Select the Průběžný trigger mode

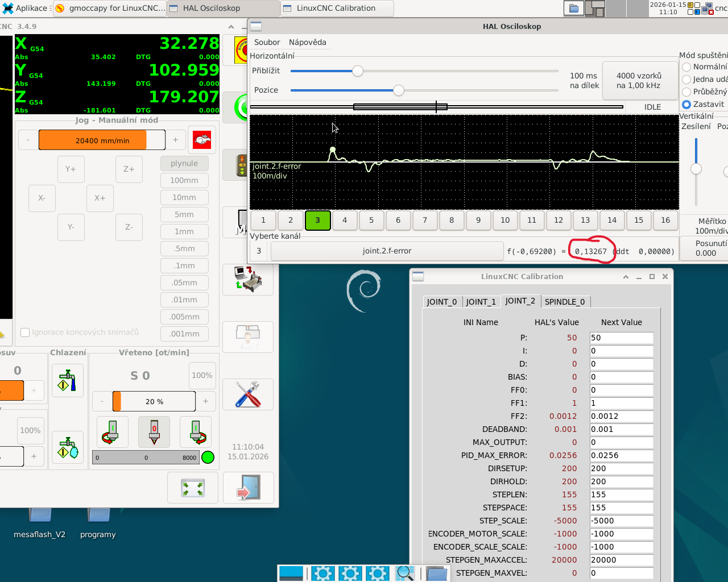point(686,92)
